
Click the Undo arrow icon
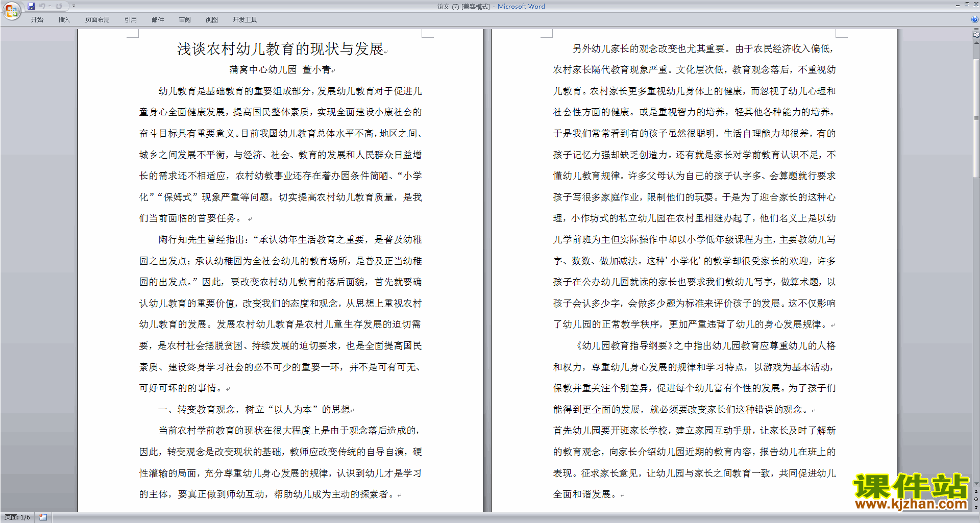42,6
